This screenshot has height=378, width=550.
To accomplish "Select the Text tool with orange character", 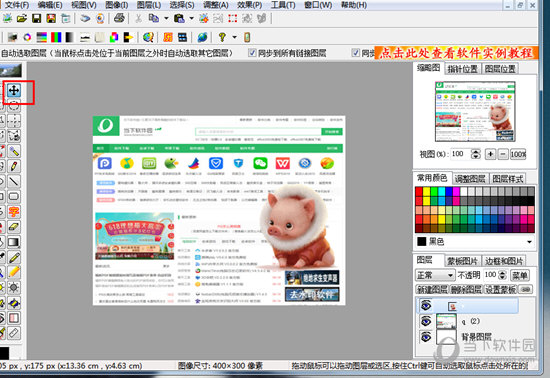I will (x=14, y=212).
